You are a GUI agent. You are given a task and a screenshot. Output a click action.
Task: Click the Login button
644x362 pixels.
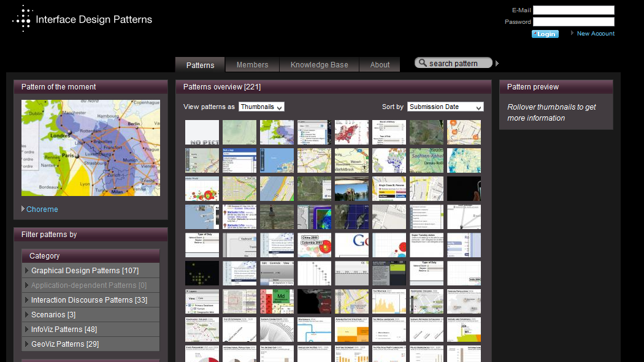coord(545,34)
